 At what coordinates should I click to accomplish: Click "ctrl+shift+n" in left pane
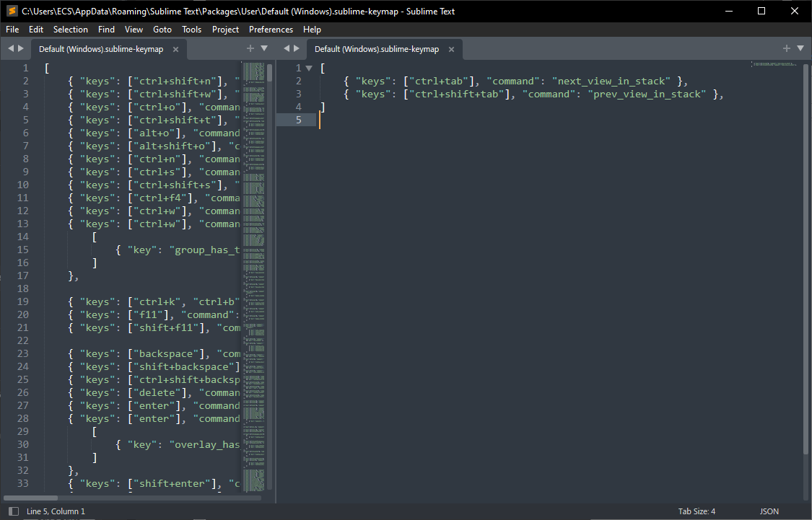click(x=175, y=81)
